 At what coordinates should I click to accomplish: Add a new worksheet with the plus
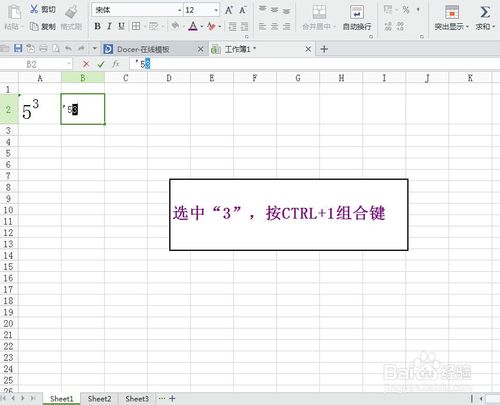click(x=172, y=398)
